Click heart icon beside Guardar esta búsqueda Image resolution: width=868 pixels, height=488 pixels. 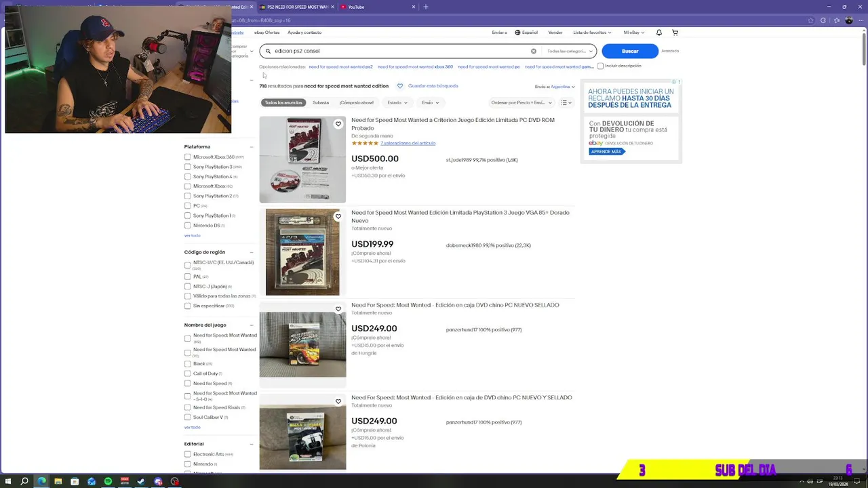tap(400, 86)
